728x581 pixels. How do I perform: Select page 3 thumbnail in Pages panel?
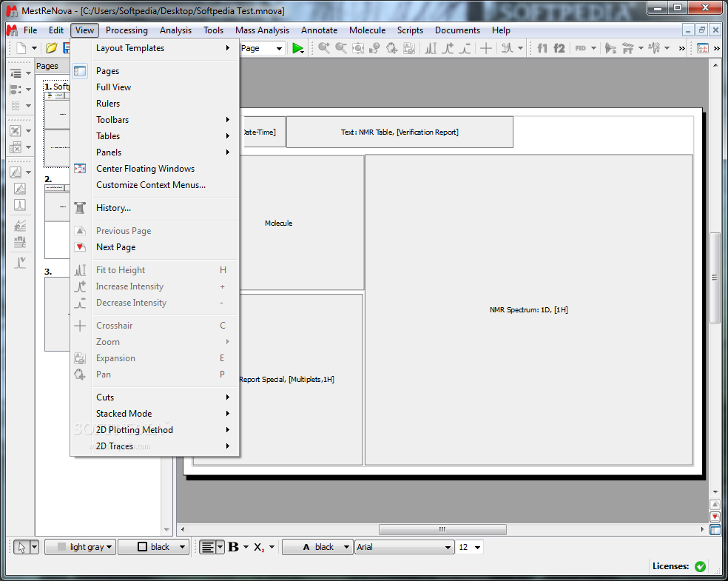(x=57, y=315)
